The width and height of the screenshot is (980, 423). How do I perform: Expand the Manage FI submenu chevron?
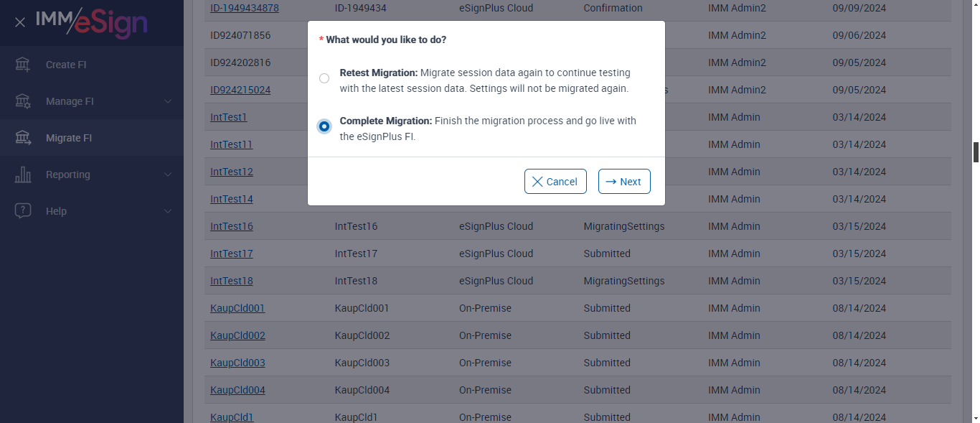[168, 101]
